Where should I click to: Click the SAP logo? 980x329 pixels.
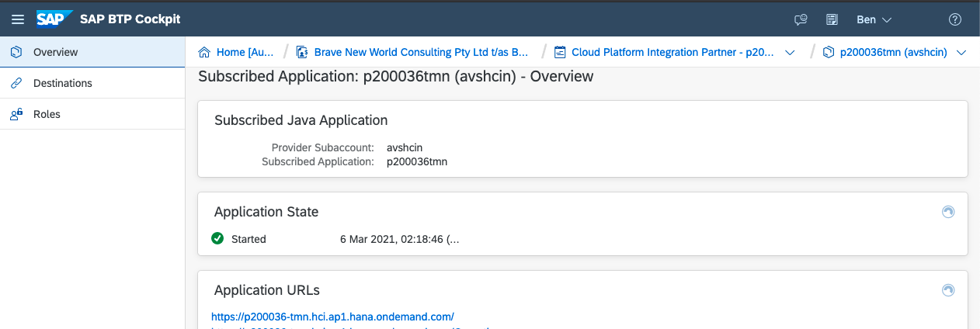tap(54, 19)
